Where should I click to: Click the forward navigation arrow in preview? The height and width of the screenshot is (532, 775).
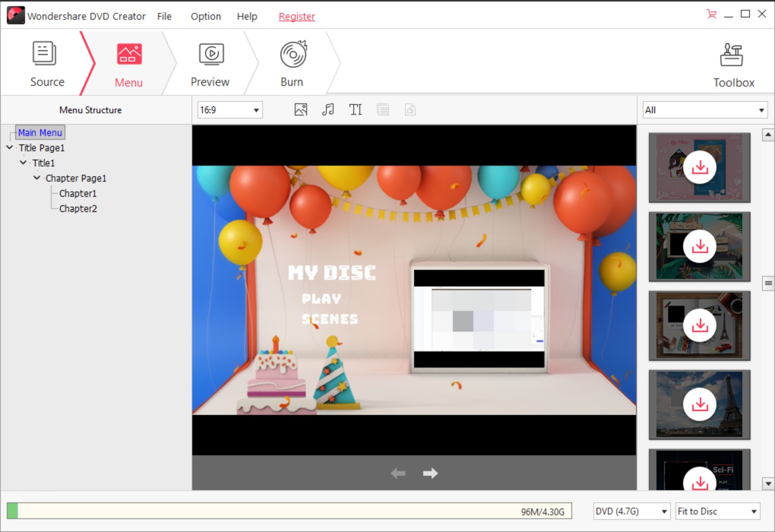[430, 473]
